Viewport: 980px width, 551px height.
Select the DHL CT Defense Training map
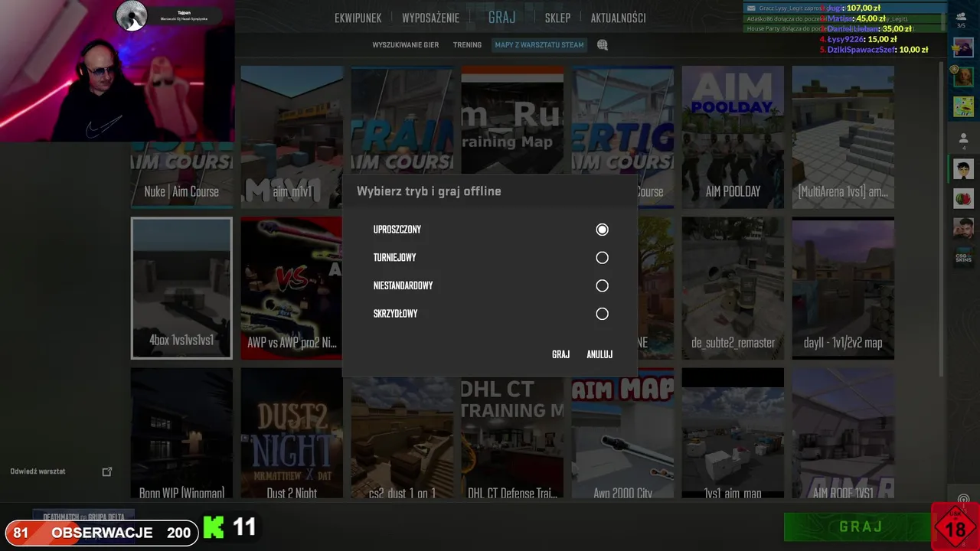point(512,438)
